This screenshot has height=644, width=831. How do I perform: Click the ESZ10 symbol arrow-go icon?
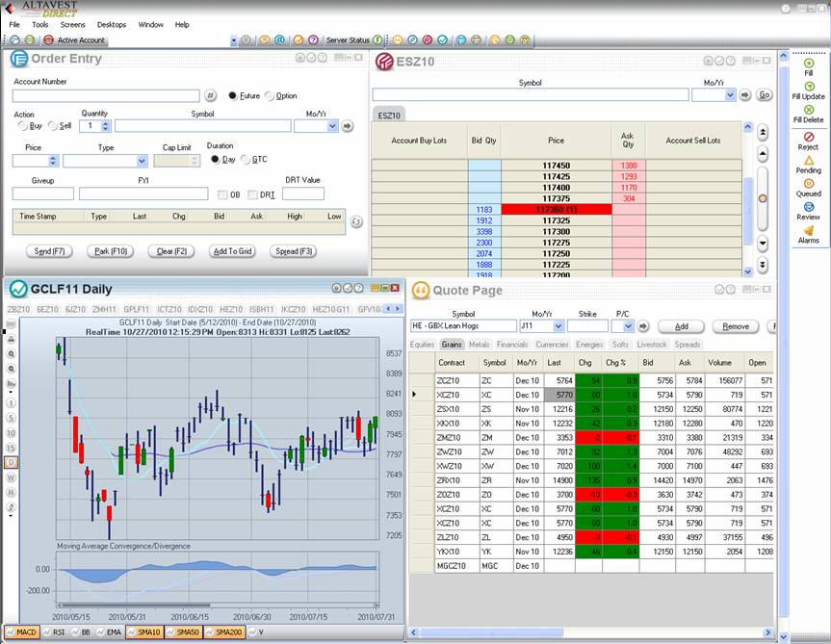745,94
